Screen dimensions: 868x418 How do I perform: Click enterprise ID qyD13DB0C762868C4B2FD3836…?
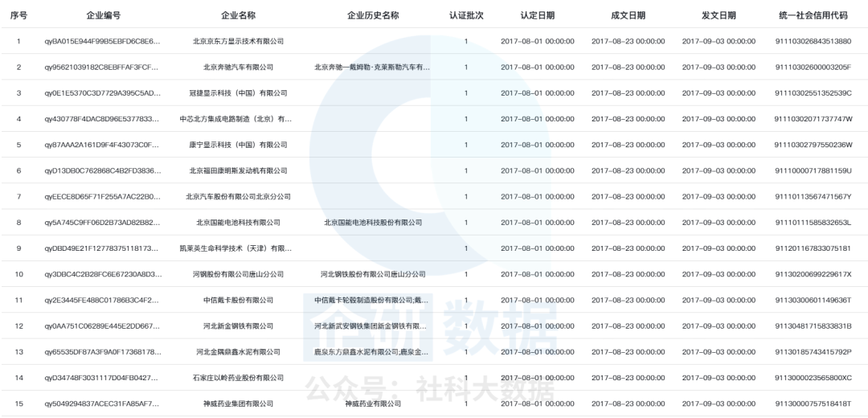[x=104, y=171]
